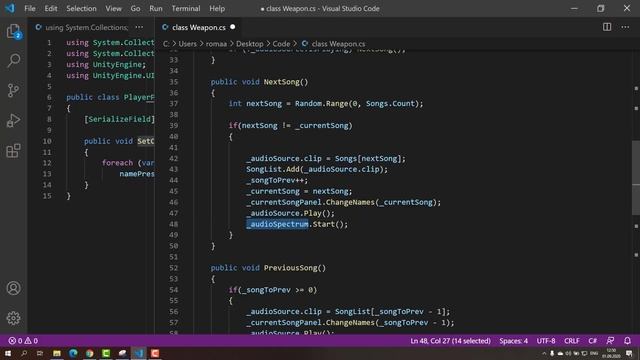Image resolution: width=640 pixels, height=360 pixels.
Task: Click [SerializeField] in the left editor
Action: pyautogui.click(x=119, y=119)
